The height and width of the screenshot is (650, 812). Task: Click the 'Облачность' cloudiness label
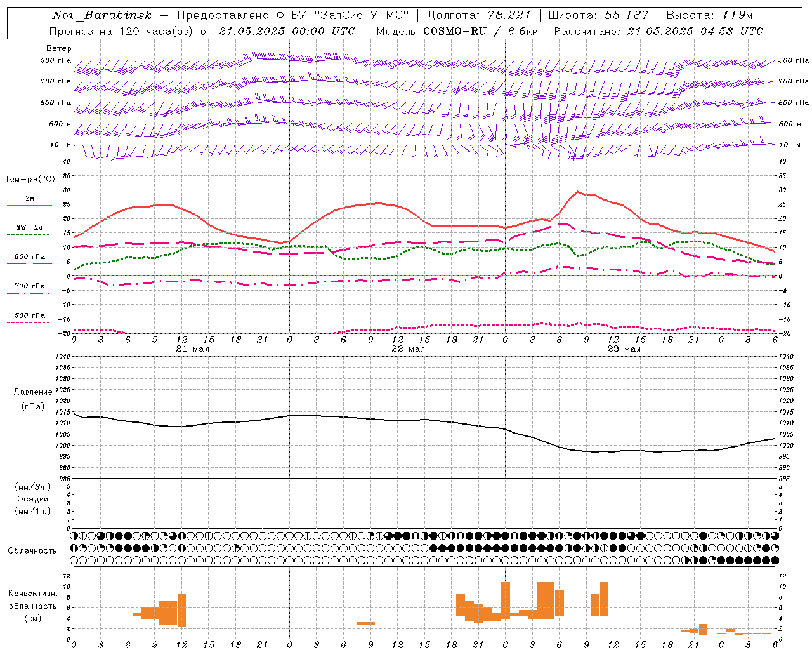pyautogui.click(x=32, y=551)
